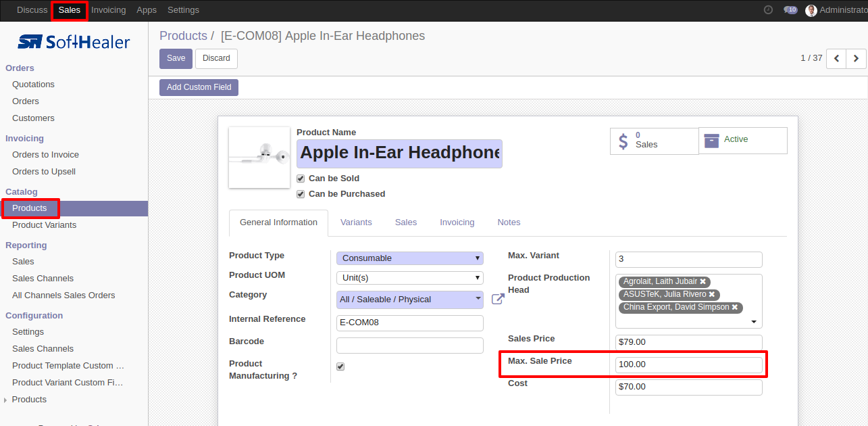Expand the Products configuration tree item
868x426 pixels.
(5, 400)
